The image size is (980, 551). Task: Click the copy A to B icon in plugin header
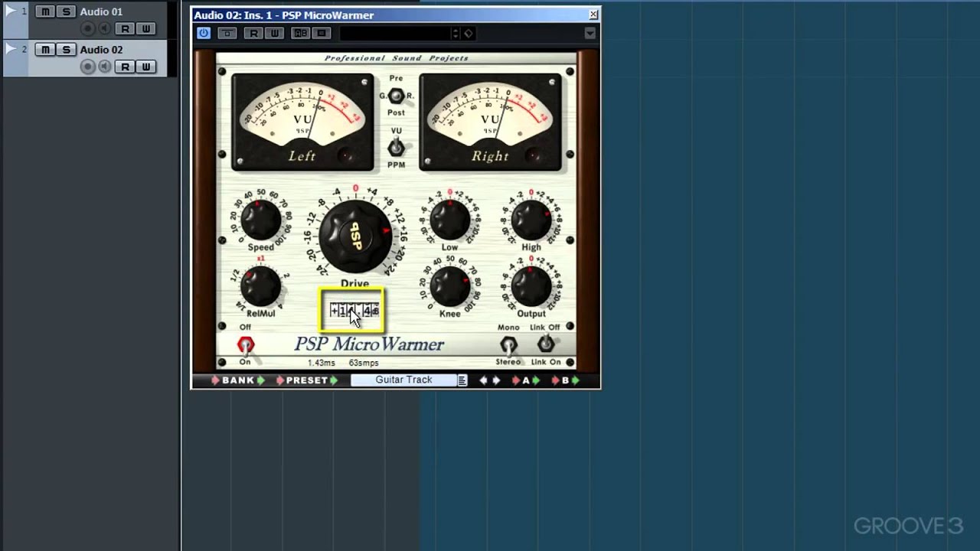click(x=322, y=33)
